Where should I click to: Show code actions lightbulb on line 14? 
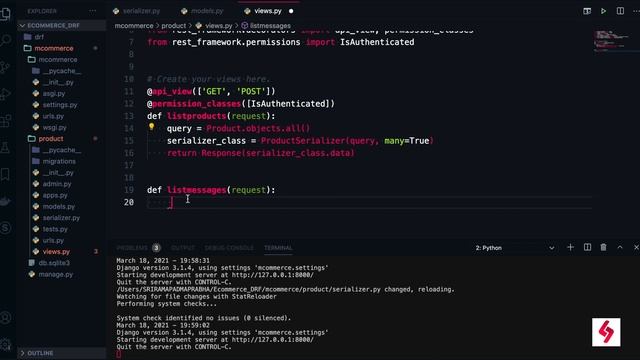point(151,127)
